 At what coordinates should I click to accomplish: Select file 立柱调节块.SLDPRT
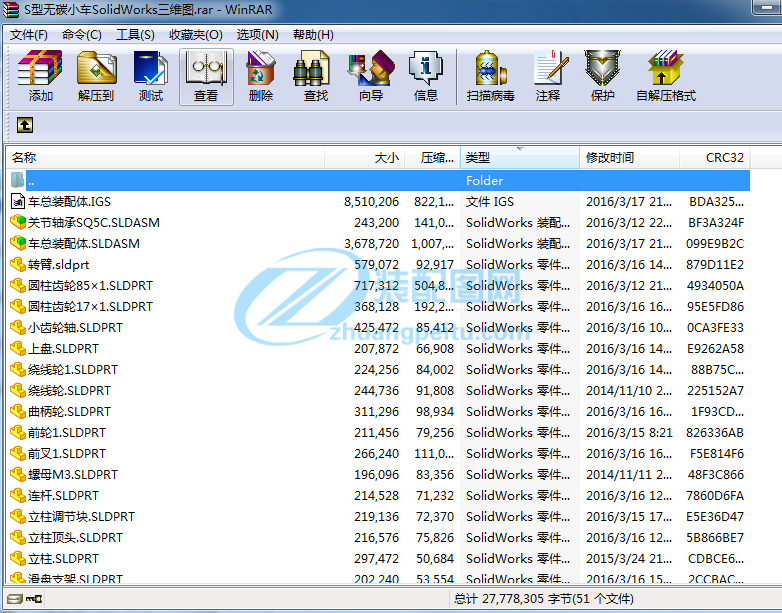click(x=81, y=516)
